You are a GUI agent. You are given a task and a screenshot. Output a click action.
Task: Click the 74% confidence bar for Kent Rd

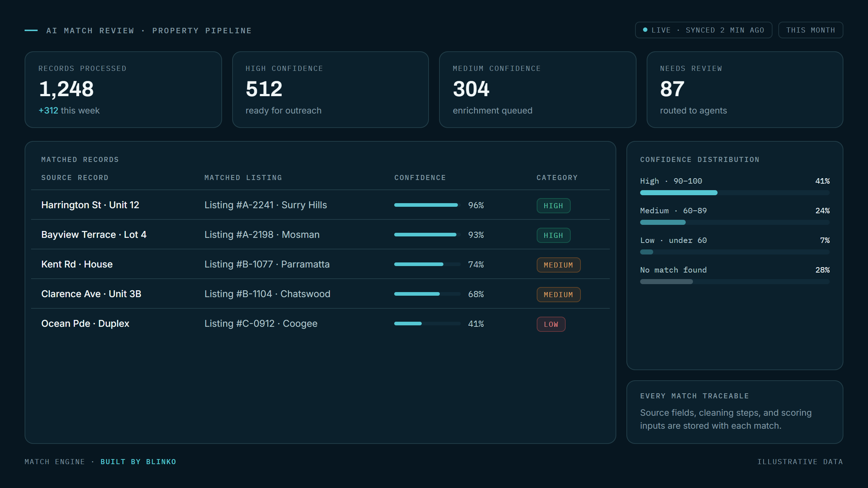pyautogui.click(x=427, y=264)
